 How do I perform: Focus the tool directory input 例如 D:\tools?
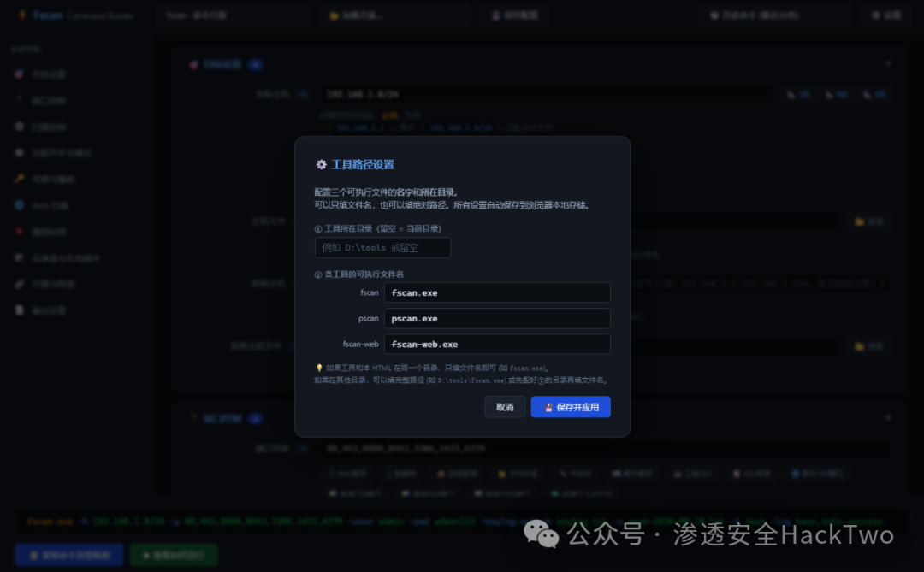tap(382, 247)
